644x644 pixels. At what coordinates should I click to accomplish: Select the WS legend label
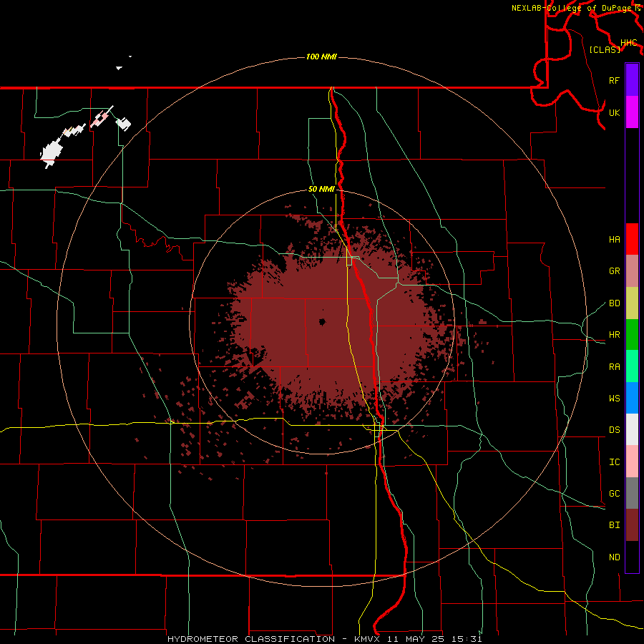pos(614,399)
